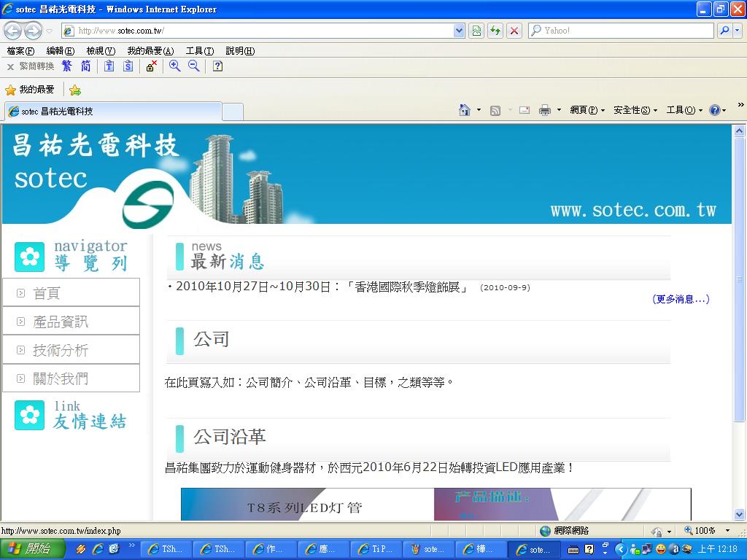The image size is (747, 560).
Task: Expand the command bar overflow chevron
Action: click(741, 105)
